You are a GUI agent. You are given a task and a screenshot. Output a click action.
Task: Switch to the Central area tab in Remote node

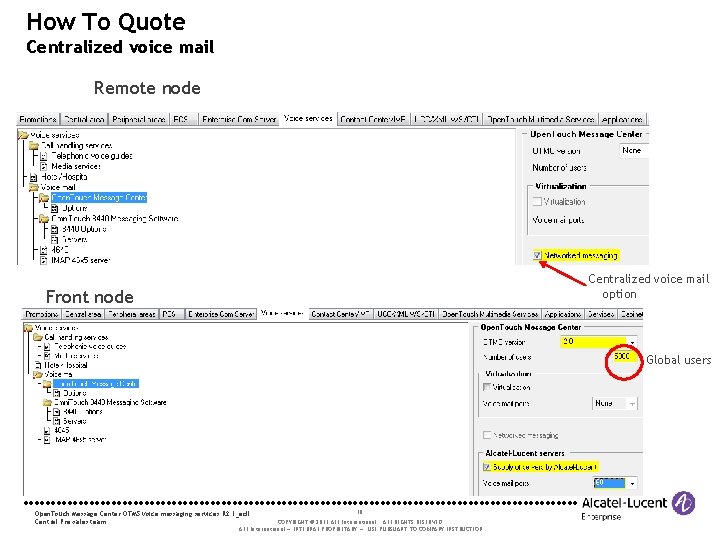point(84,119)
